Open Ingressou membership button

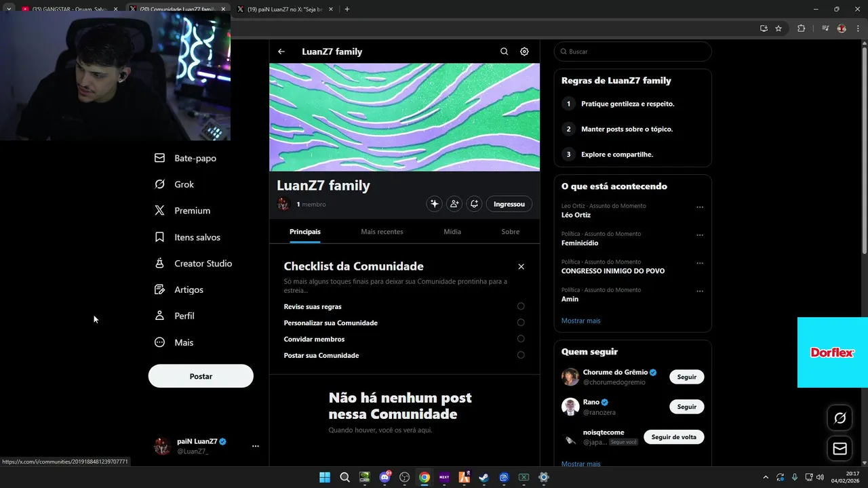click(x=509, y=204)
